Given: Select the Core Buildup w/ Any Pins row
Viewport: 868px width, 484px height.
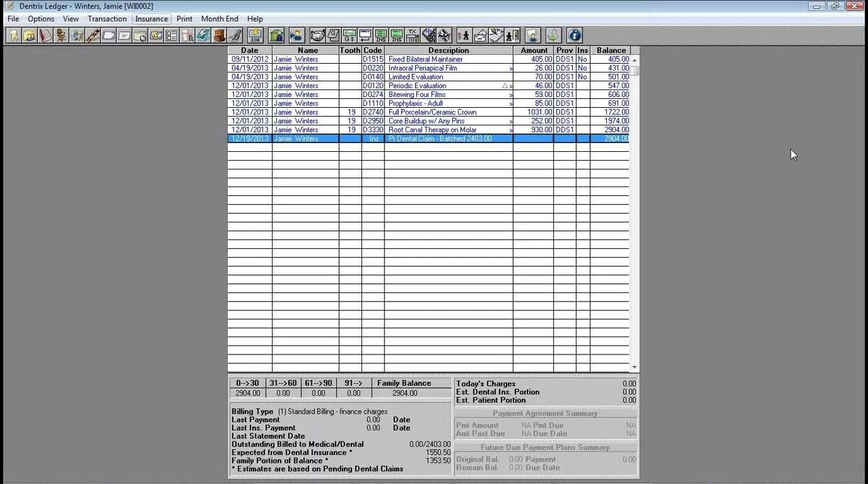Looking at the screenshot, I should click(429, 121).
